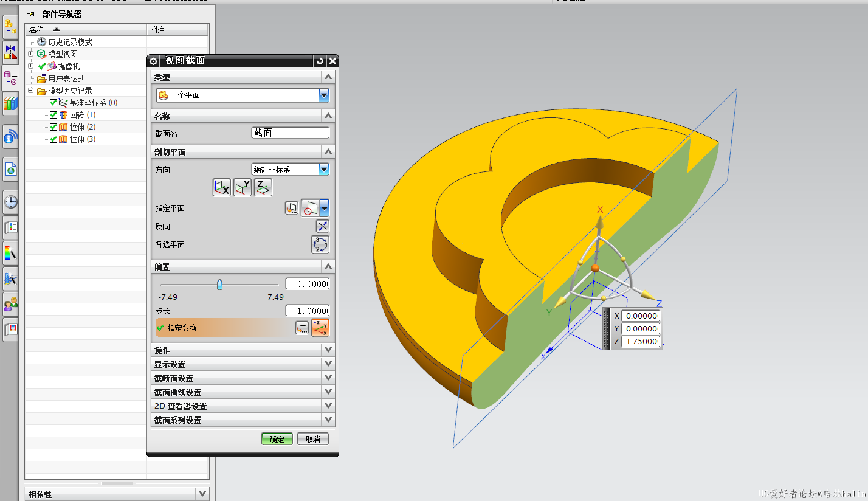Collapse the 名称 section

click(x=328, y=116)
